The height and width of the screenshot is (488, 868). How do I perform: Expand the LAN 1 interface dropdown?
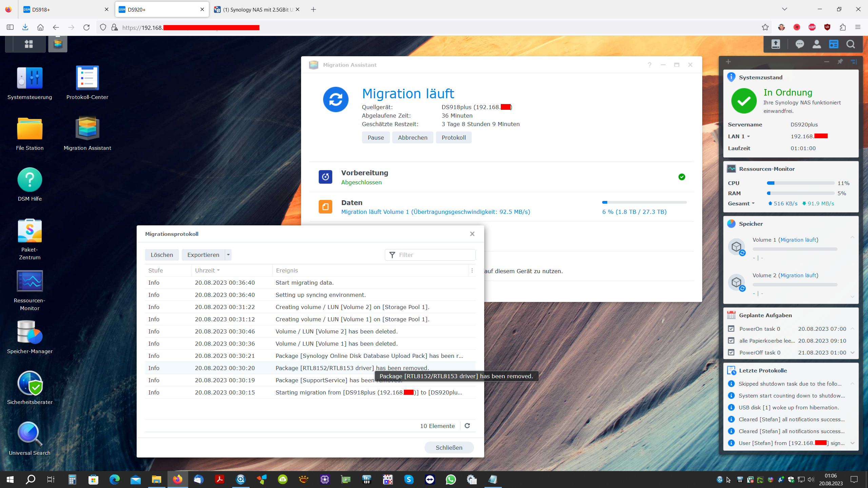point(748,137)
